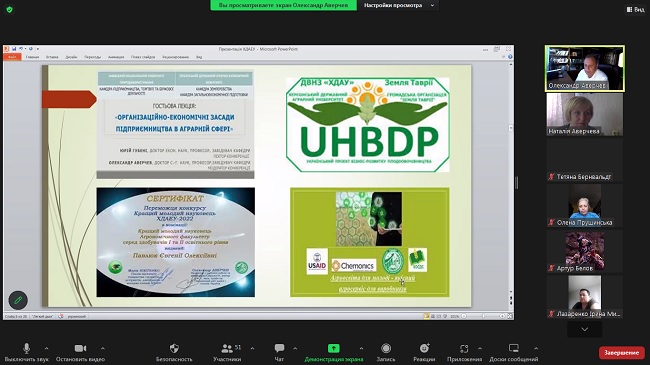Open the Анимация ribbon tab
The height and width of the screenshot is (365, 650).
pos(116,57)
